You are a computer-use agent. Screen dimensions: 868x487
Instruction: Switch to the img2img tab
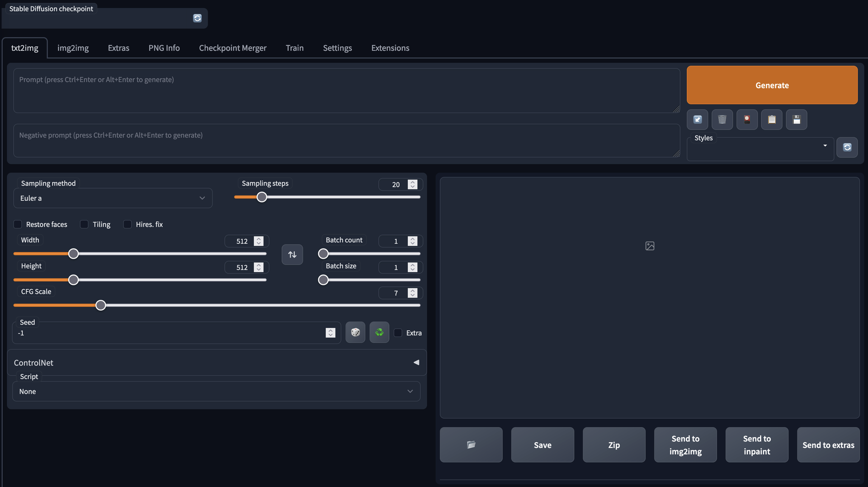point(73,48)
